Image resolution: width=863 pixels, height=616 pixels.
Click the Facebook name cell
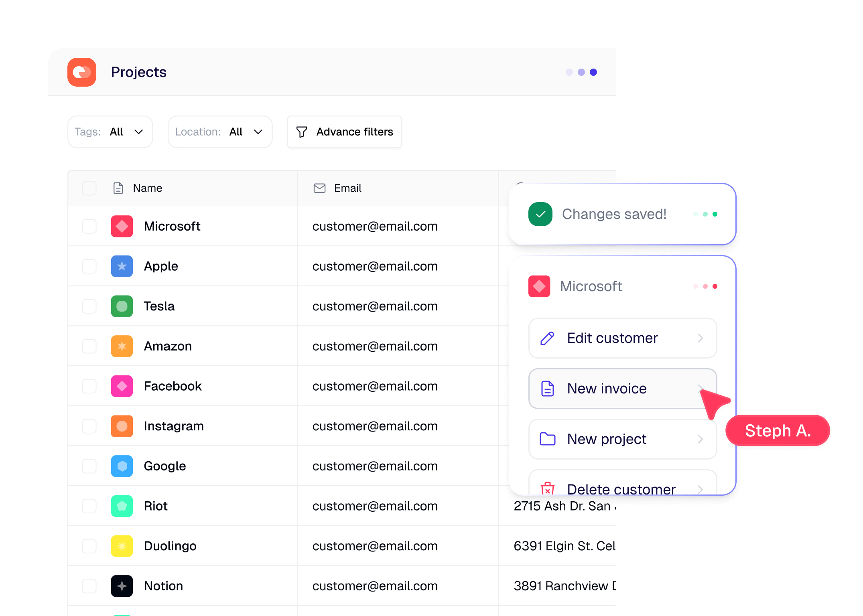point(173,386)
